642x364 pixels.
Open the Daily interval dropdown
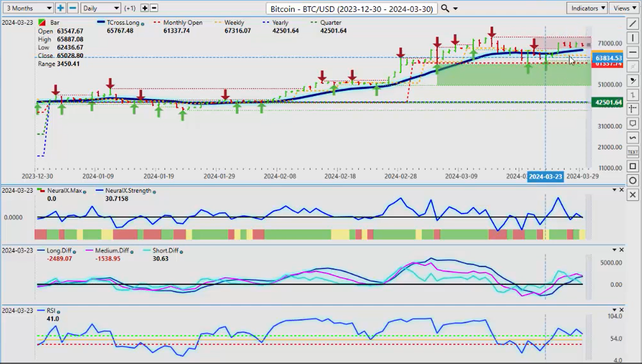[x=101, y=8]
